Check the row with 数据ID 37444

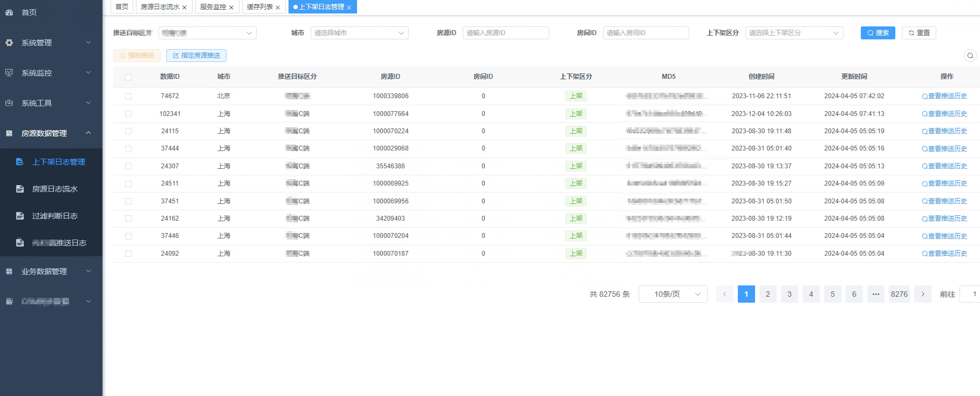(128, 149)
